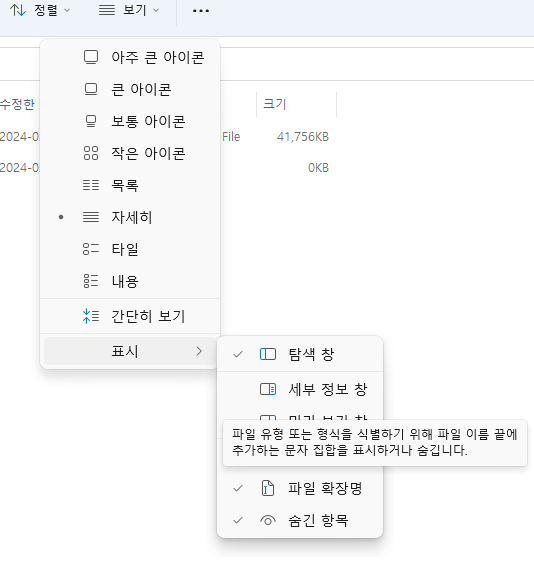Screen dimensions: 534x562
Task: Toggle 세부 정보 창 details pane
Action: pos(300,389)
